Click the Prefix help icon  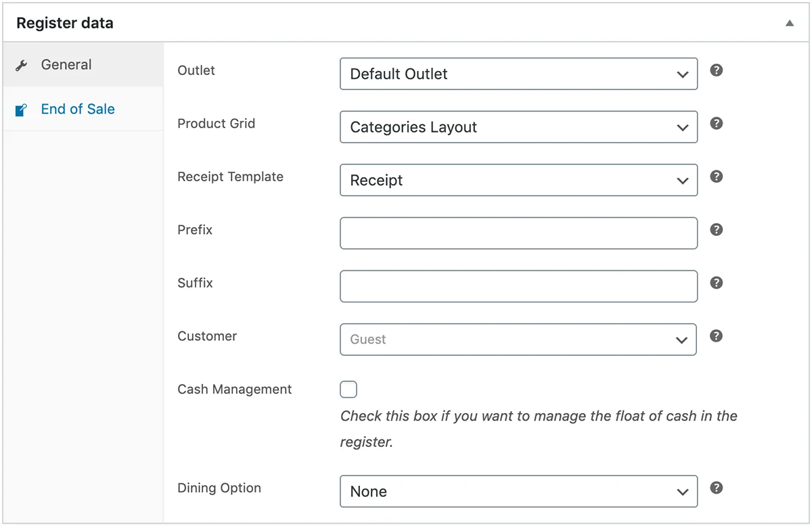pos(716,230)
